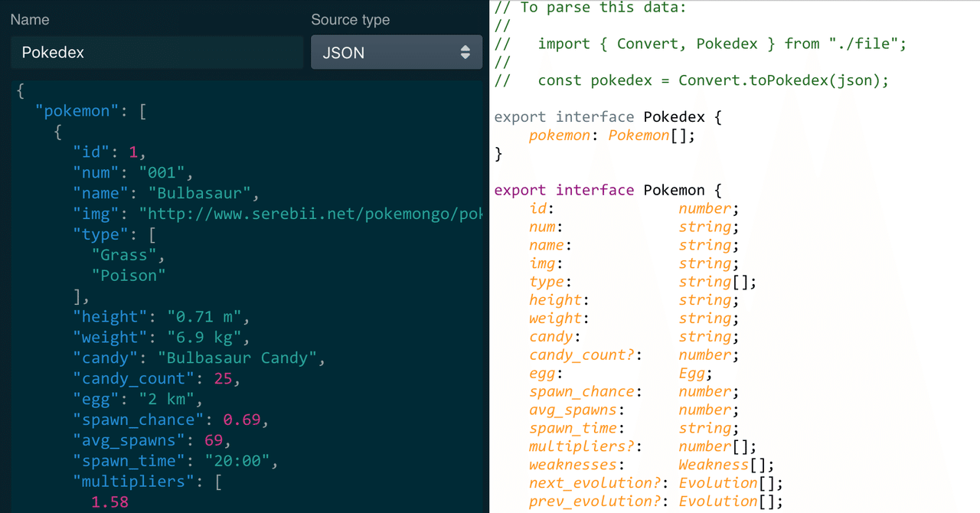Screen dimensions: 980x513
Task: Click the Pokedex interface name in generated code
Action: coord(674,116)
